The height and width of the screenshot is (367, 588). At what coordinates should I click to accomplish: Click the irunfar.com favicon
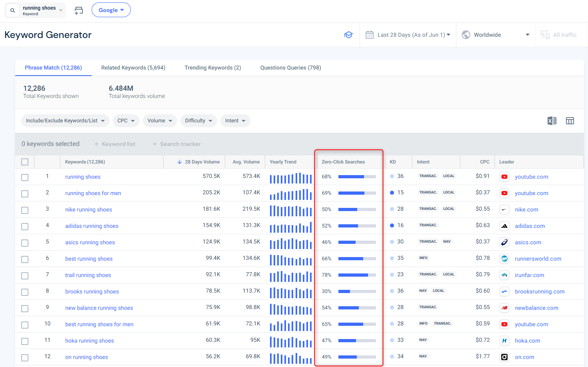point(504,275)
